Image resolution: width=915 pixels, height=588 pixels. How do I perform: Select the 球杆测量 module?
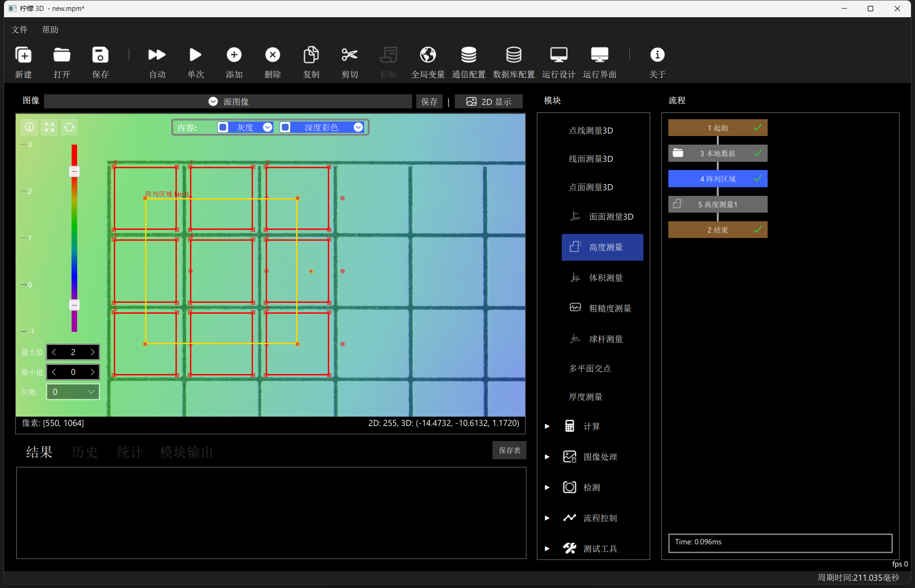click(x=602, y=339)
